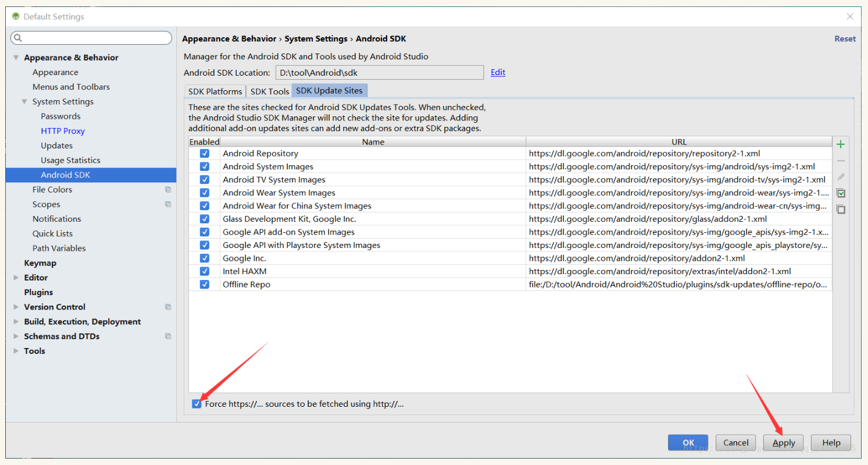Screen dimensions: 868x465
Task: Uncheck Android Repository enabled checkbox
Action: coord(205,154)
